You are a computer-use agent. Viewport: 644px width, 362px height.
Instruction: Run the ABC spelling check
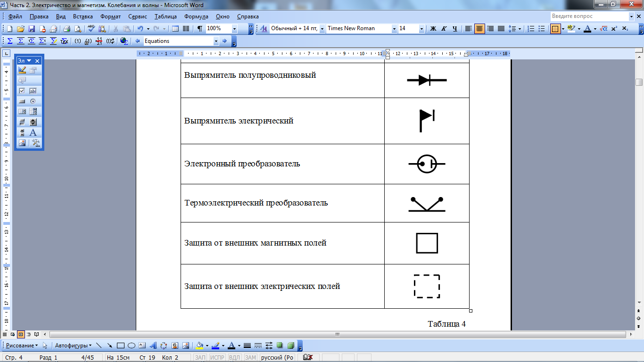(x=91, y=29)
